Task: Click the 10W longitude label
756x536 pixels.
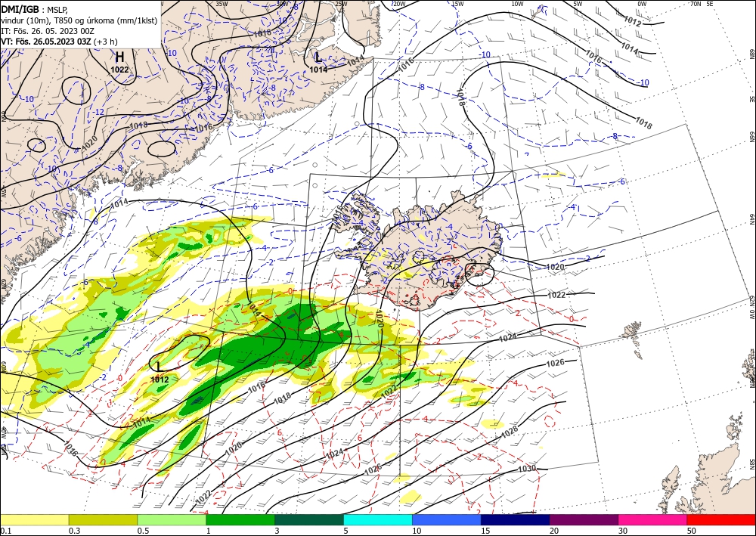Action: pyautogui.click(x=517, y=4)
